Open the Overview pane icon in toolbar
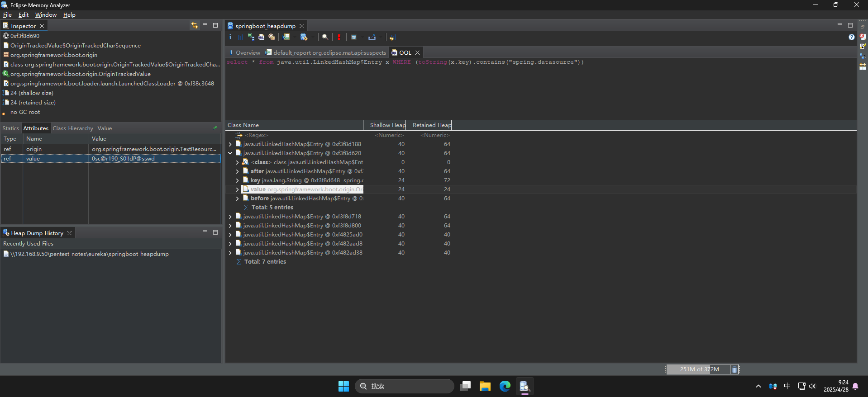This screenshot has width=868, height=397. [230, 37]
